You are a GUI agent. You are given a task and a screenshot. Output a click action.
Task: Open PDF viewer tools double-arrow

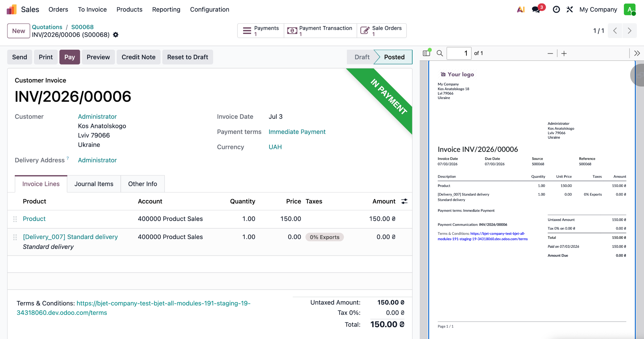(637, 53)
